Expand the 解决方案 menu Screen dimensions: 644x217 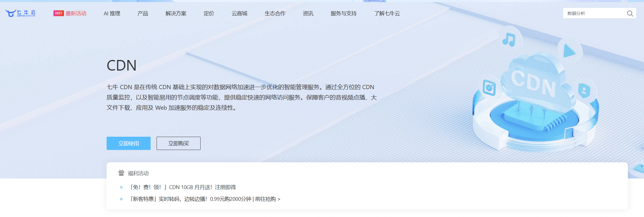click(176, 14)
